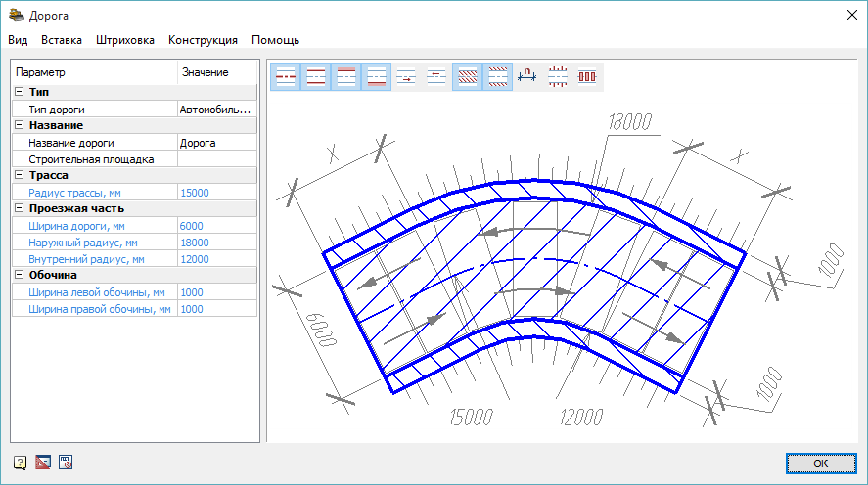Collapse the Тип section
Image resolution: width=868 pixels, height=485 pixels.
pos(19,92)
